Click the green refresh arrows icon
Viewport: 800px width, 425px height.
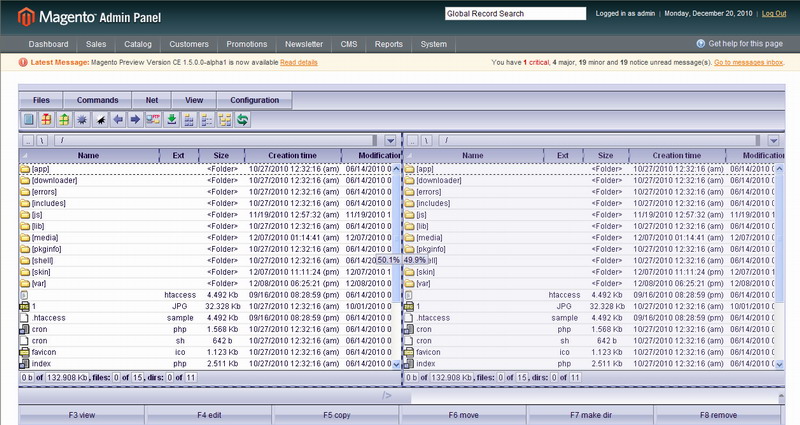pos(242,120)
